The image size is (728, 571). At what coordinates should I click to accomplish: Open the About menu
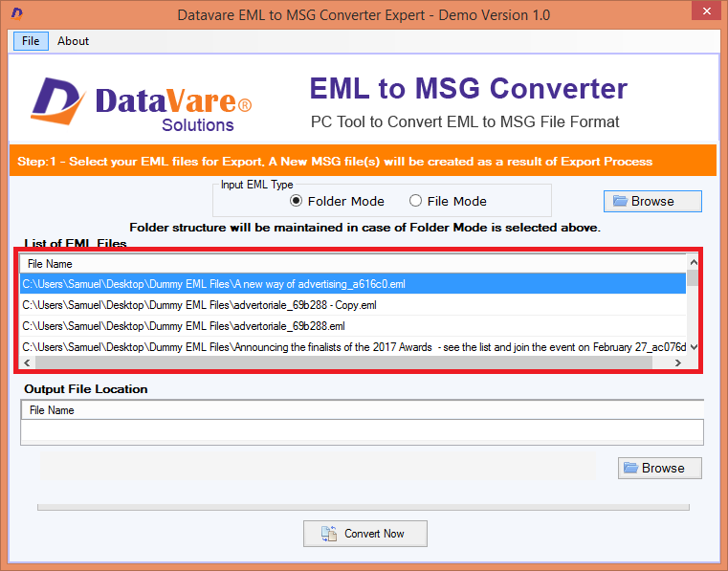click(73, 41)
